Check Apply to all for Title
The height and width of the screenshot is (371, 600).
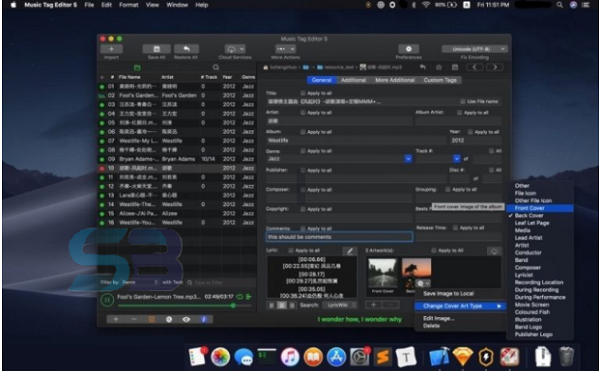(x=303, y=93)
